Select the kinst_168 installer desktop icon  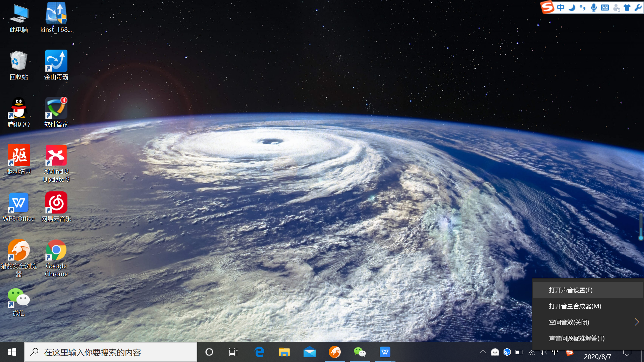coord(56,17)
